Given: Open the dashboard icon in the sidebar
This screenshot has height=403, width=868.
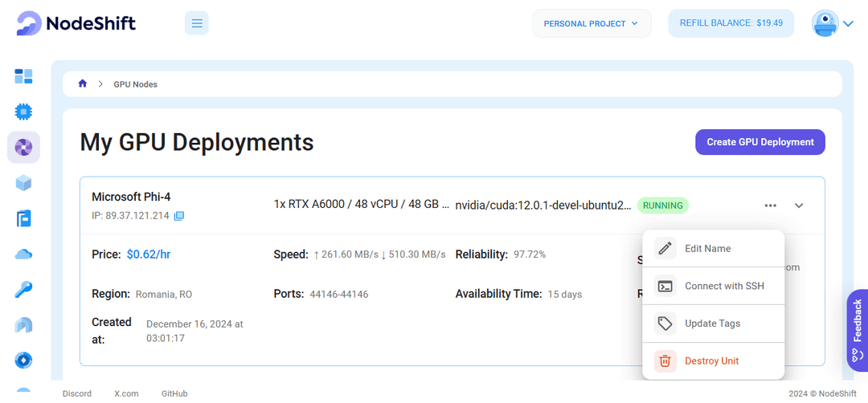Looking at the screenshot, I should point(23,76).
